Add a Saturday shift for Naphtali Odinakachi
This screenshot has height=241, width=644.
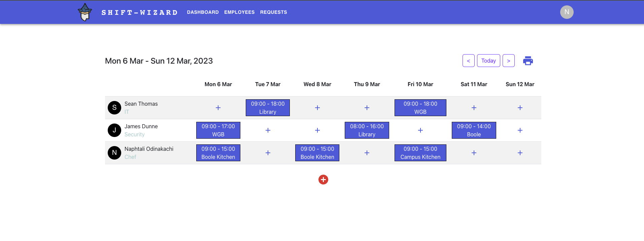click(x=474, y=152)
